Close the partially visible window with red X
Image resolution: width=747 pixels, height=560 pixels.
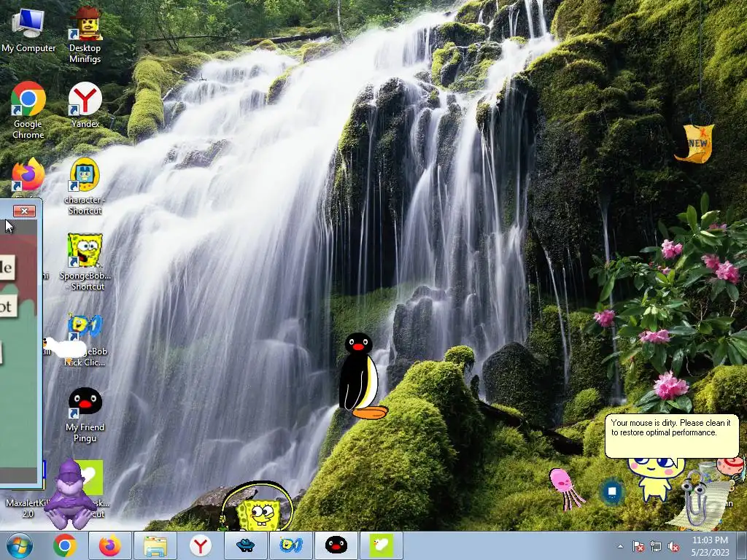point(24,211)
